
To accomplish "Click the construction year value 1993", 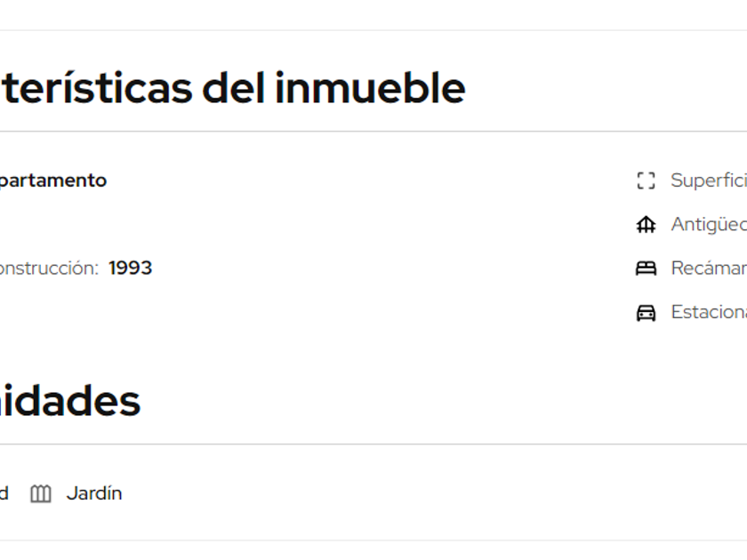I will [x=131, y=268].
